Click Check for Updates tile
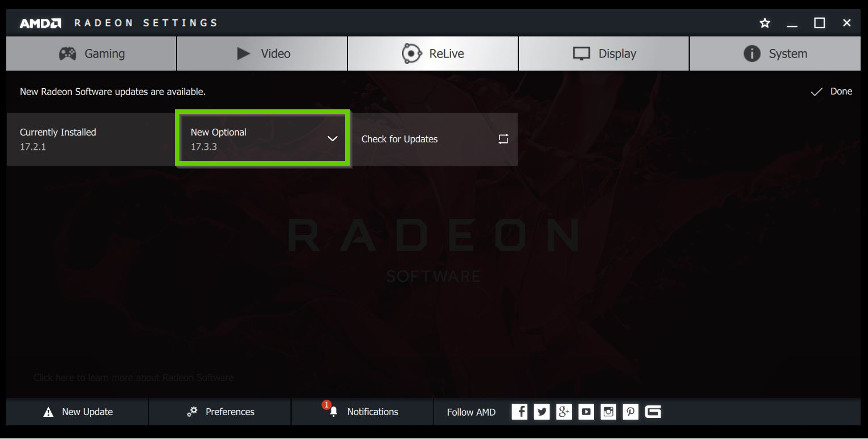Image resolution: width=868 pixels, height=439 pixels. [433, 139]
